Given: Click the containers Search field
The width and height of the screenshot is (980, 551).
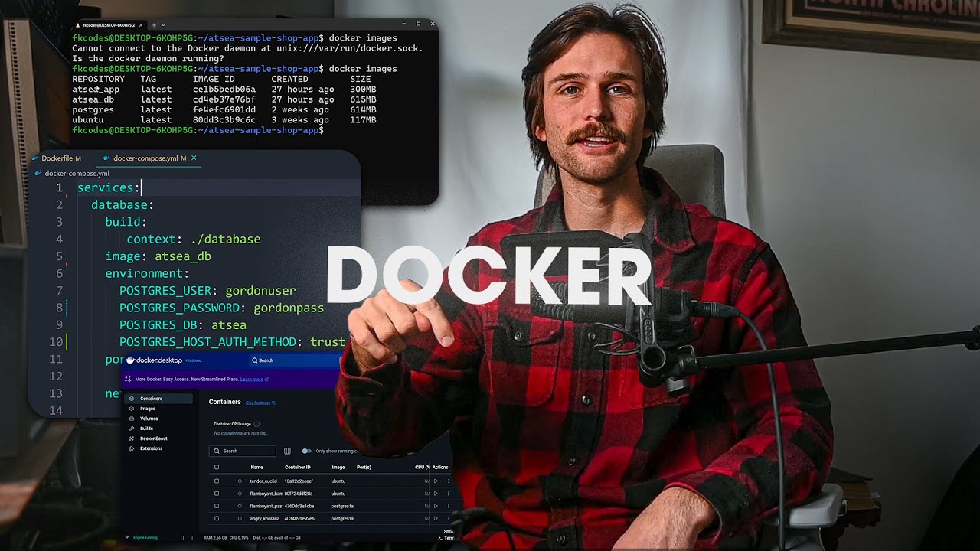Looking at the screenshot, I should pos(243,452).
